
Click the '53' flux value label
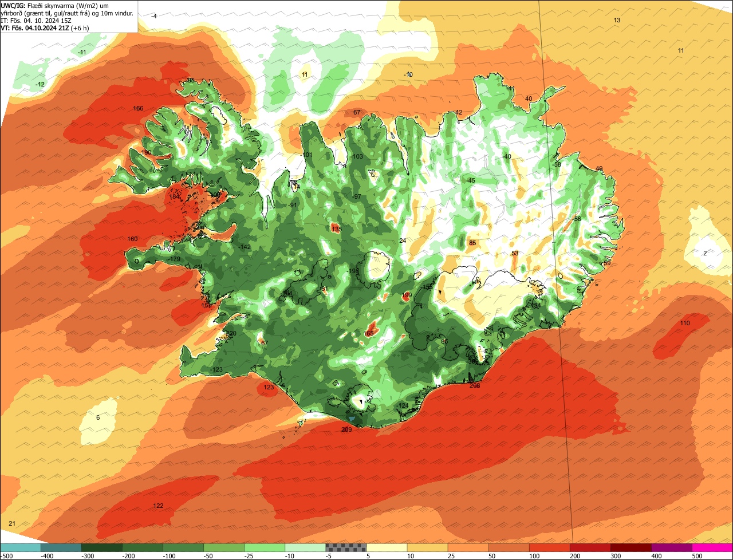click(515, 254)
